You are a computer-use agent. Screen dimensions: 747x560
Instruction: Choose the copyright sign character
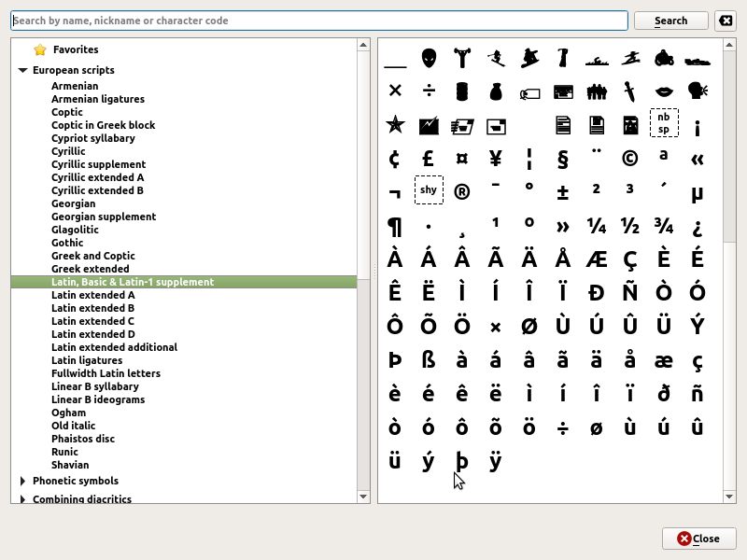[x=629, y=159]
